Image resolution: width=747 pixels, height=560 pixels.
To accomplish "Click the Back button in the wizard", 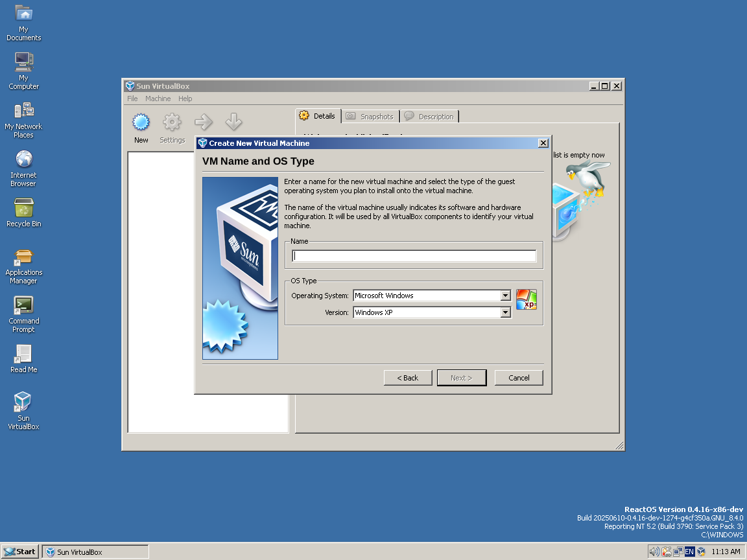I will coord(408,378).
